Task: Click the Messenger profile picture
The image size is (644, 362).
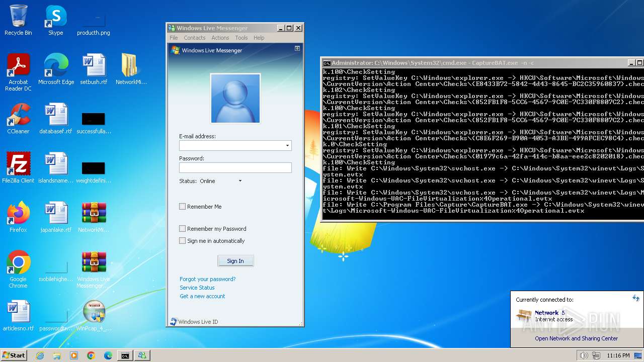Action: coord(235,99)
